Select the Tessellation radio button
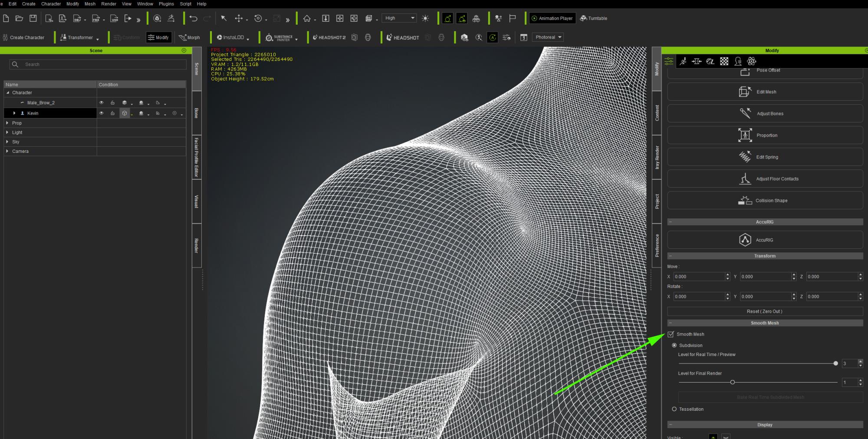This screenshot has width=868, height=439. (x=674, y=409)
